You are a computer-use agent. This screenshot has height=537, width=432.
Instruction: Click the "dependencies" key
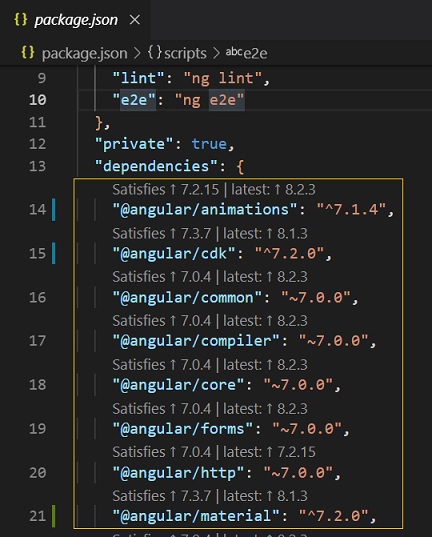(156, 166)
